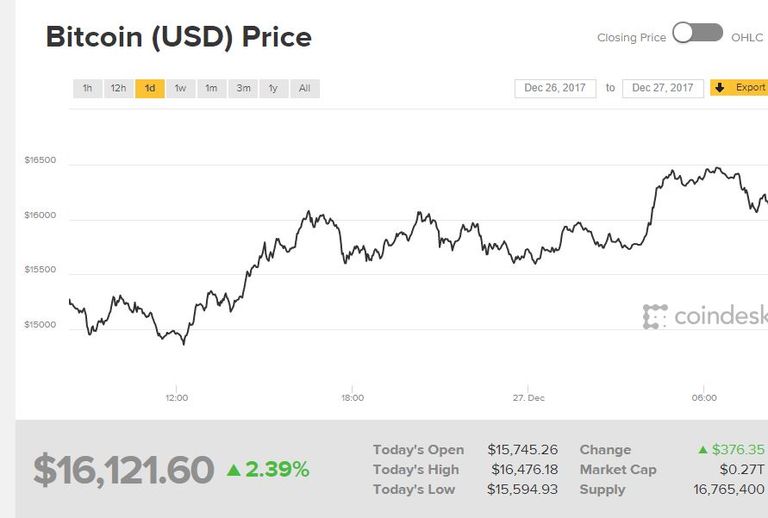768x518 pixels.
Task: Click the download arrow icon on Export
Action: [x=719, y=88]
